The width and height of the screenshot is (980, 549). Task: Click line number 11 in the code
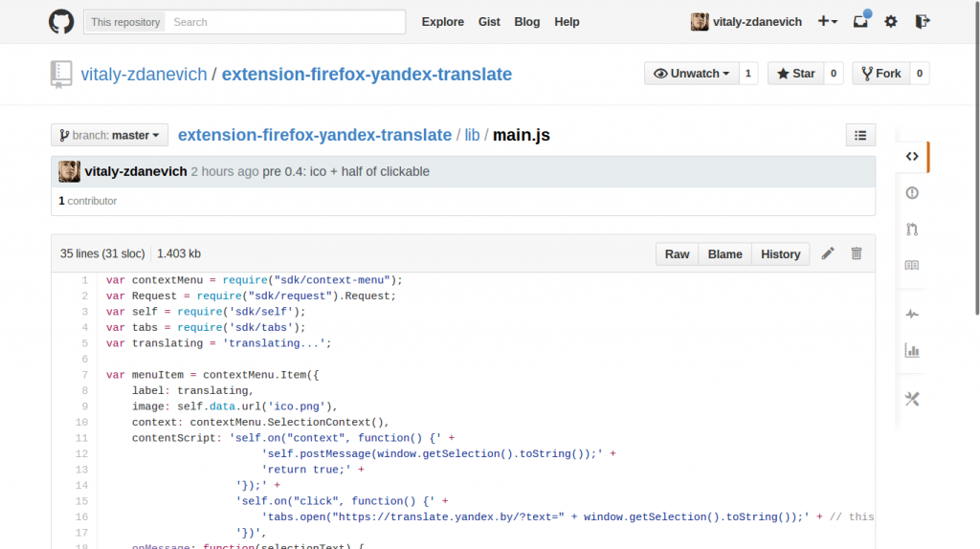(82, 438)
